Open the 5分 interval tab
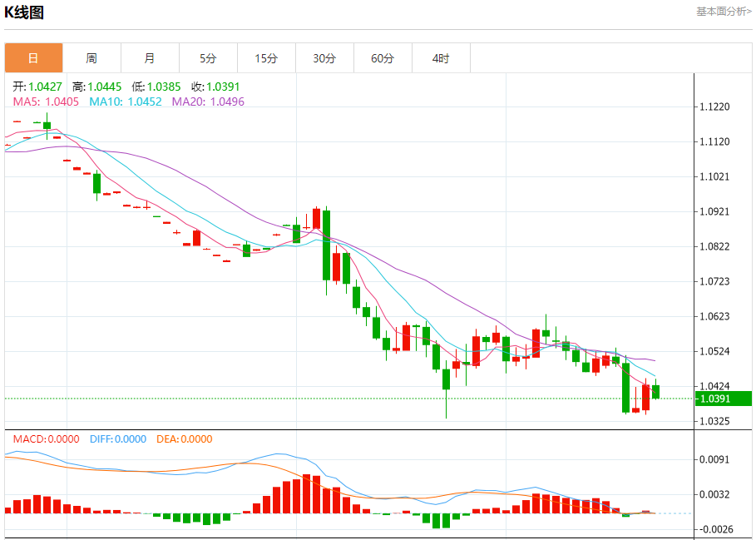This screenshot has height=540, width=756. pyautogui.click(x=208, y=58)
